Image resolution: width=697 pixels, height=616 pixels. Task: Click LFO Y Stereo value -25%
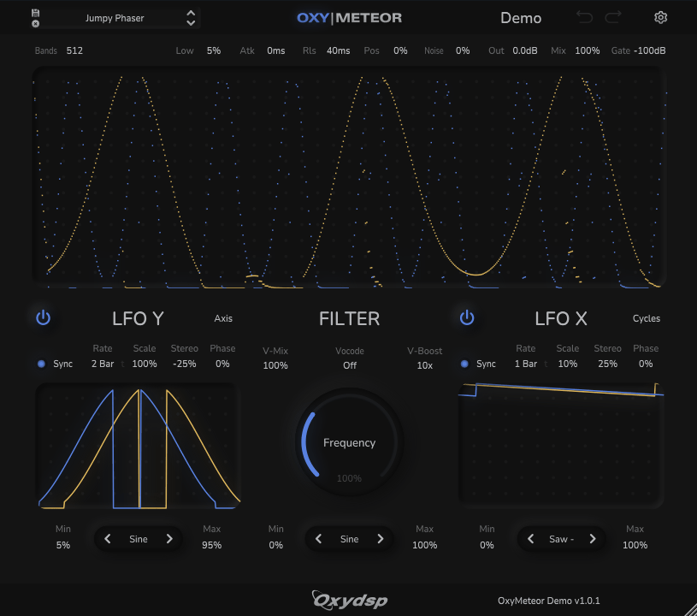(x=185, y=364)
